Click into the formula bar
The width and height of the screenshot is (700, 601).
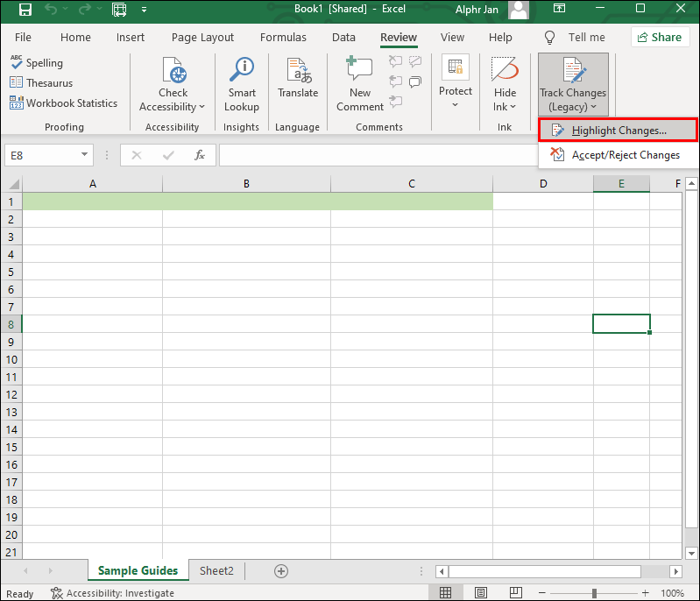point(378,155)
